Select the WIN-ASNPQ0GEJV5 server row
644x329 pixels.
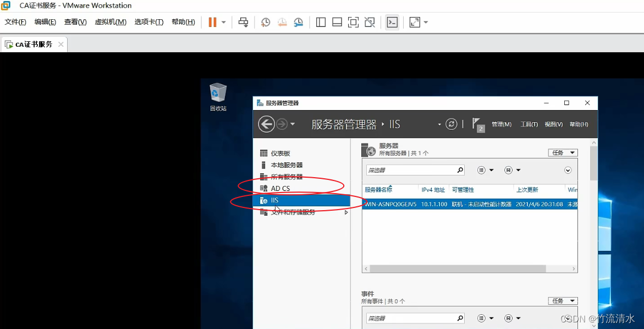click(470, 204)
